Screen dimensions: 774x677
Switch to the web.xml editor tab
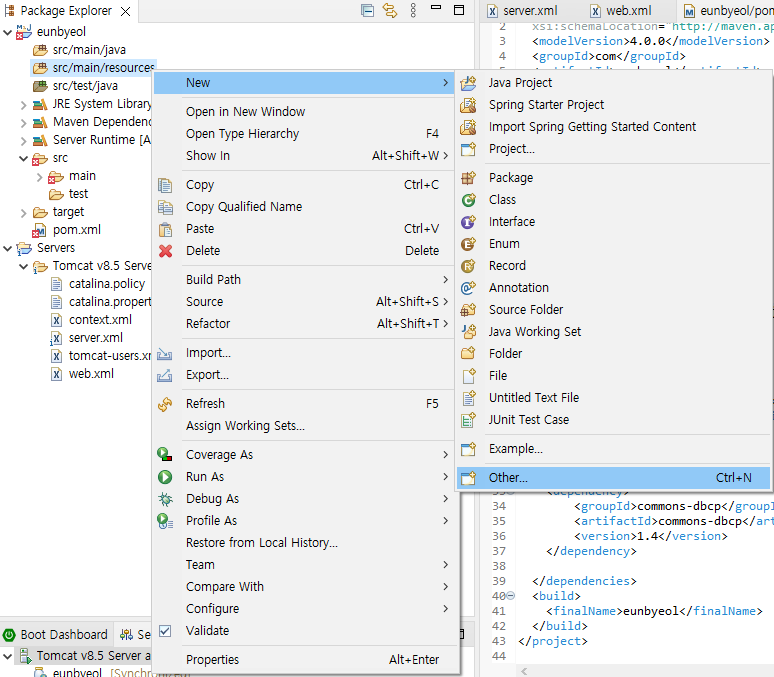[621, 10]
